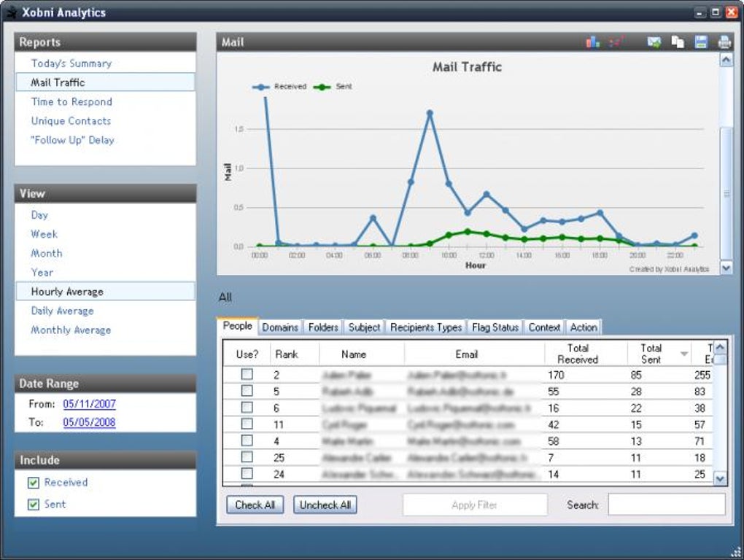Select the Mail Traffic report
744x560 pixels.
(x=105, y=82)
